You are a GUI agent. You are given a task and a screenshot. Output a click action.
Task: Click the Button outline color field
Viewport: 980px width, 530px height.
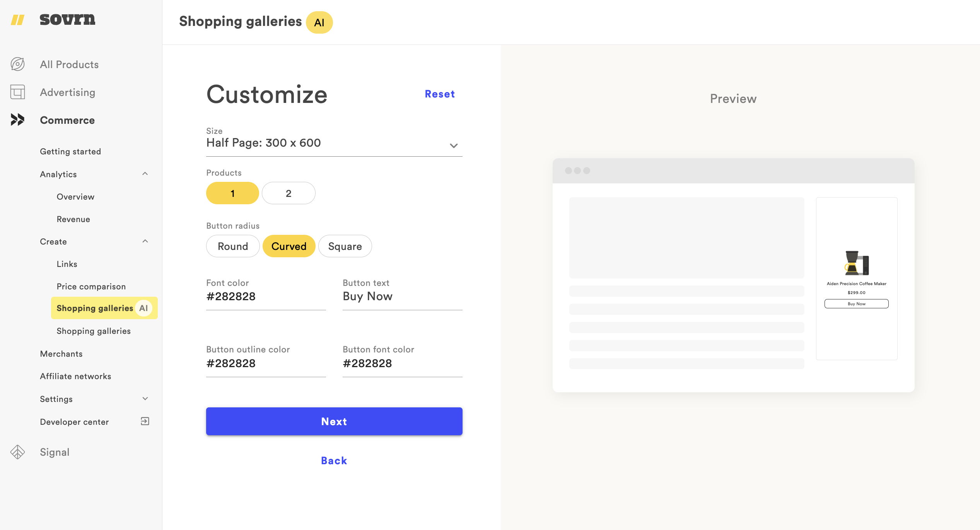[x=266, y=363]
